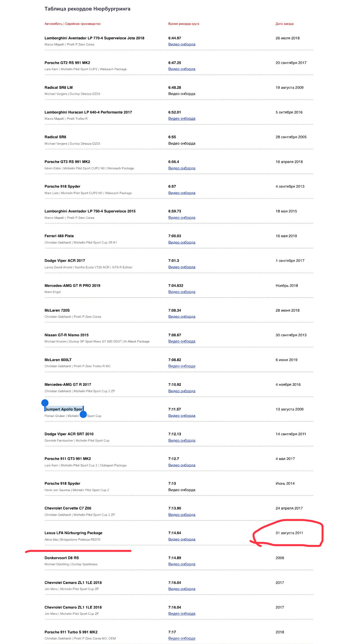Tap the right text selection end handle
Screen dimensions: 352x644
(x=83, y=414)
